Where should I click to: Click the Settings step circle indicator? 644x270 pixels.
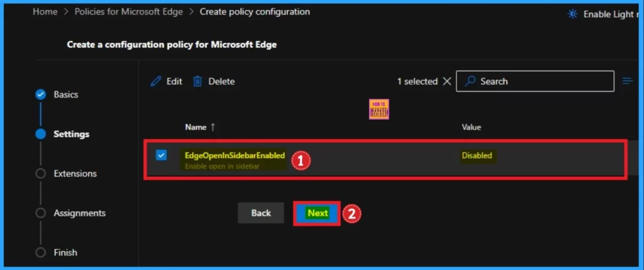41,134
